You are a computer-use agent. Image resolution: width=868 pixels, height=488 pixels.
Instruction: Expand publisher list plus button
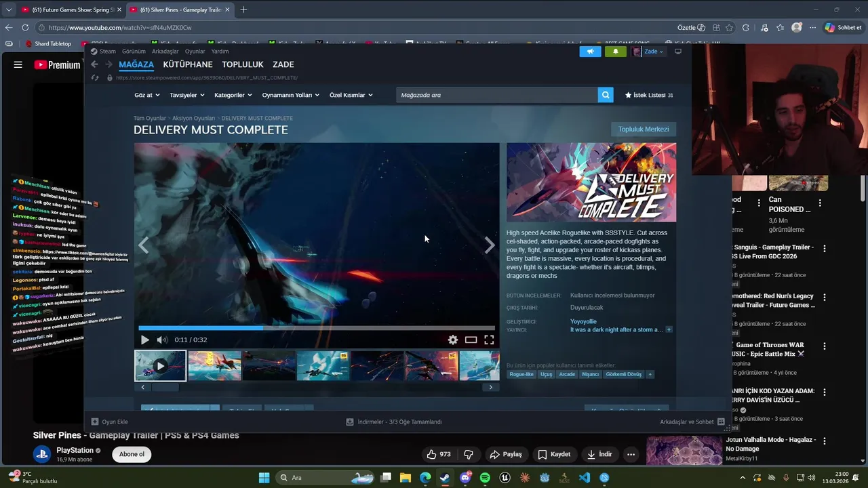669,329
